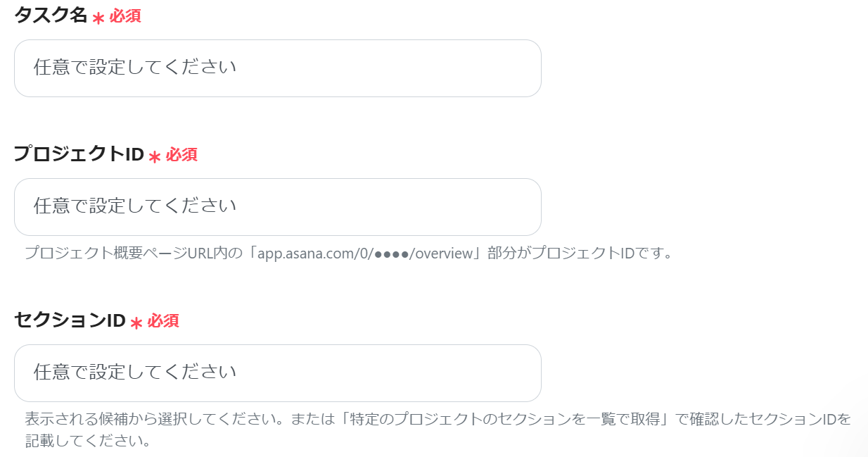
Task: Click the placeholder text in セクションID field
Action: [x=135, y=373]
